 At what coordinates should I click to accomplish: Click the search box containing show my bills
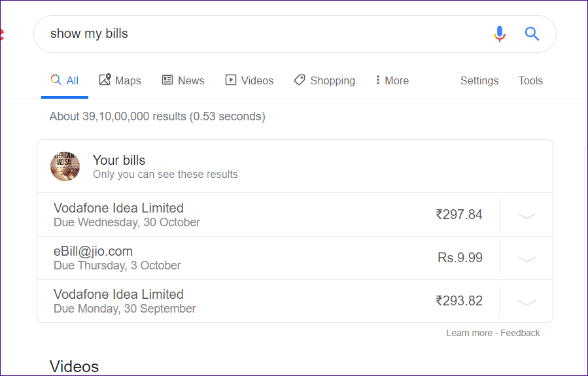(x=295, y=34)
